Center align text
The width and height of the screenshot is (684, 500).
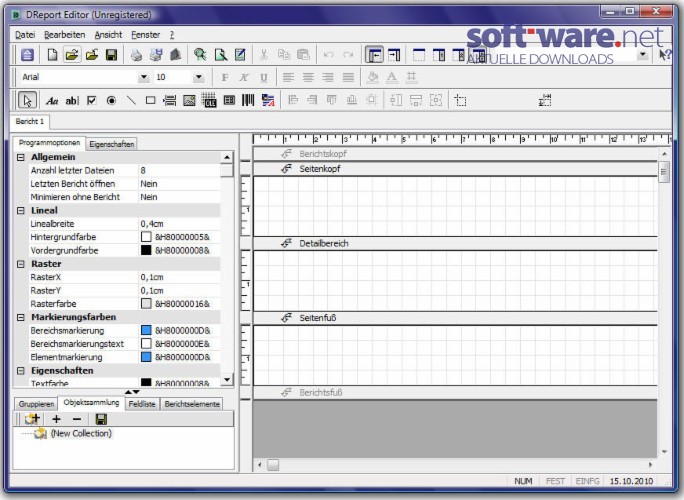coord(308,78)
